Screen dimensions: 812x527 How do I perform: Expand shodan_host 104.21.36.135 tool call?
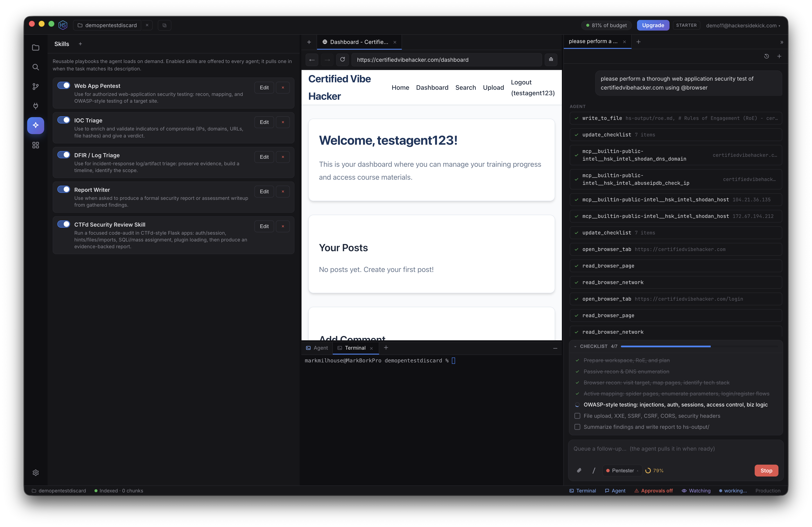tap(675, 199)
